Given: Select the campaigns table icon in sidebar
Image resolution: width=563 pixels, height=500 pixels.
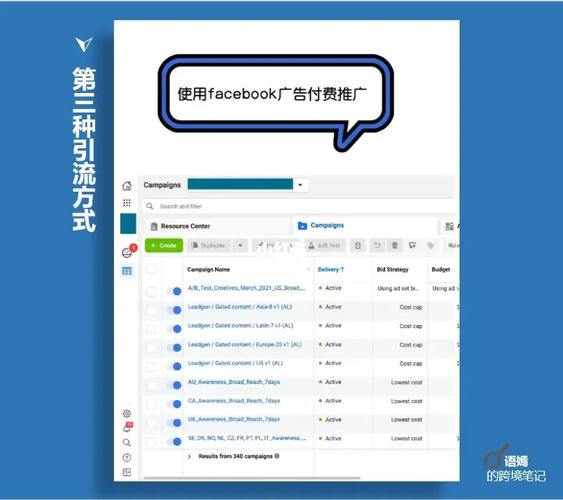Looking at the screenshot, I should [x=127, y=271].
